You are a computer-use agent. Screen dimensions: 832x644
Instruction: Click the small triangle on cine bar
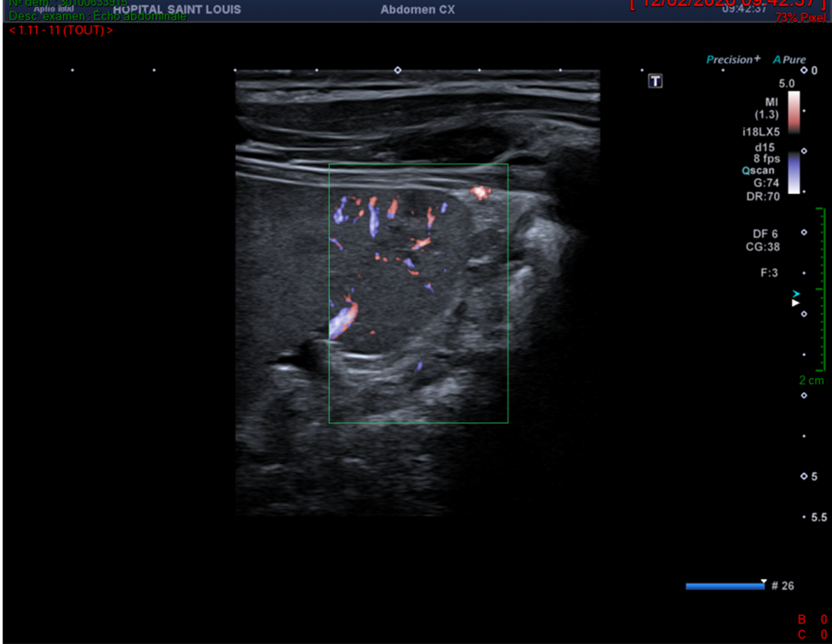tap(764, 581)
